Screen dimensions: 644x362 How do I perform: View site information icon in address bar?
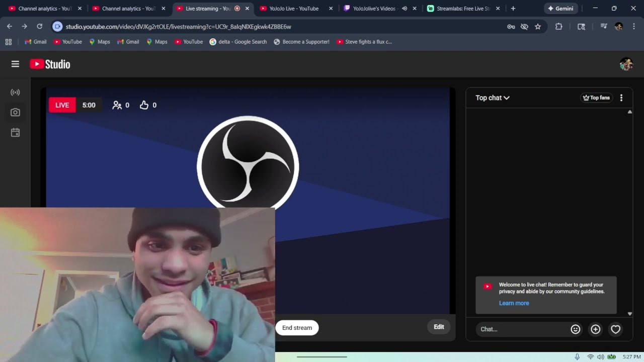point(57,27)
